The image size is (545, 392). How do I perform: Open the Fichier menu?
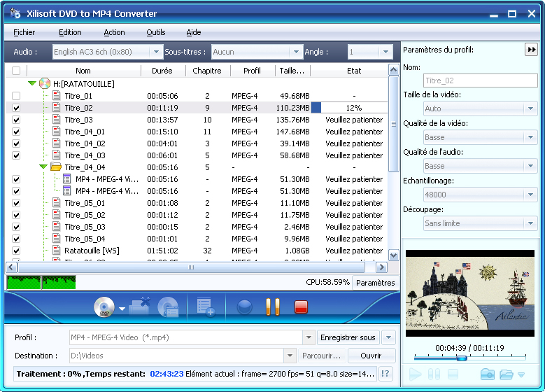pos(24,32)
